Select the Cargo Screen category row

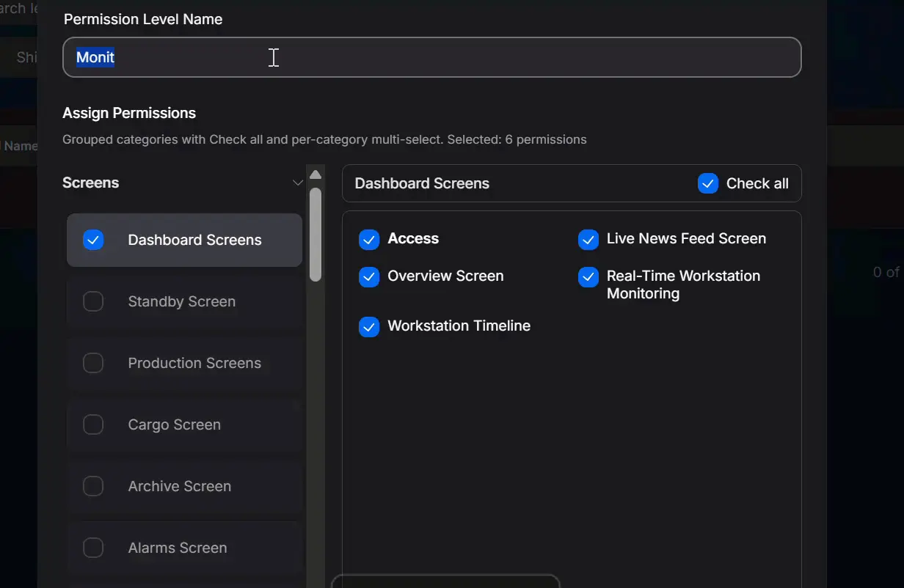[x=184, y=425]
